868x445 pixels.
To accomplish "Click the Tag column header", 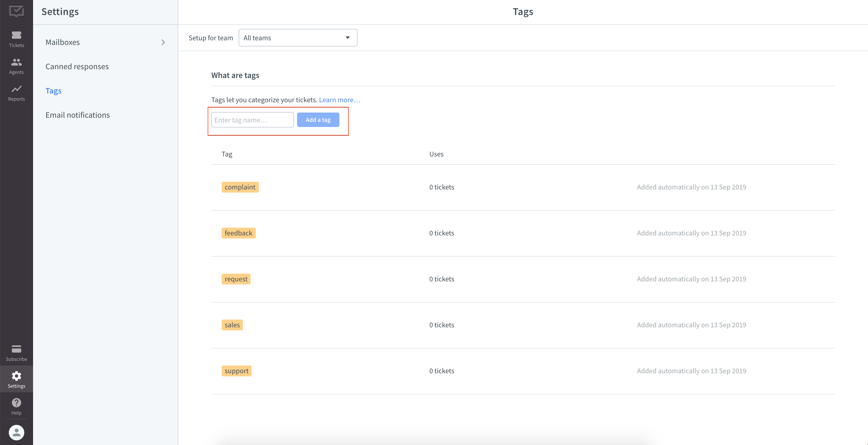I will tap(227, 154).
